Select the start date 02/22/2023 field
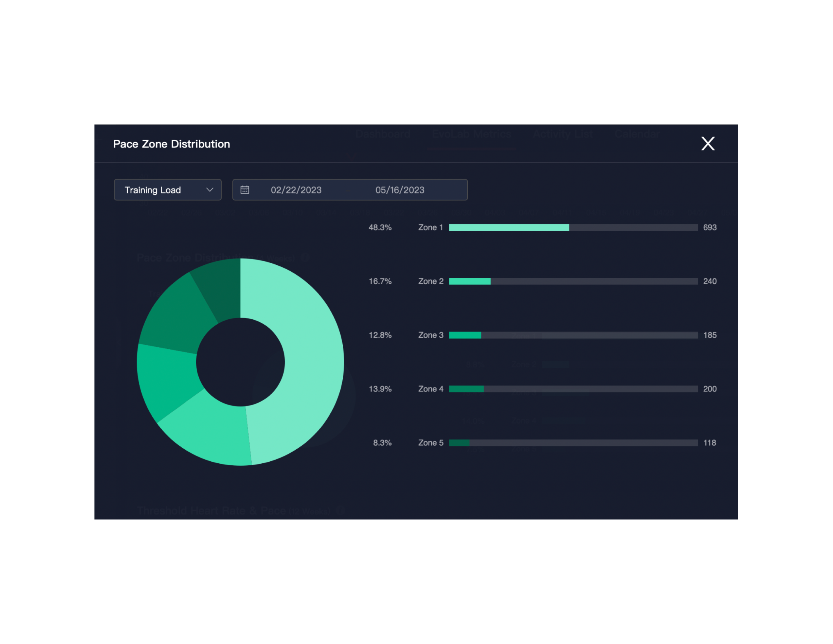 pos(296,190)
